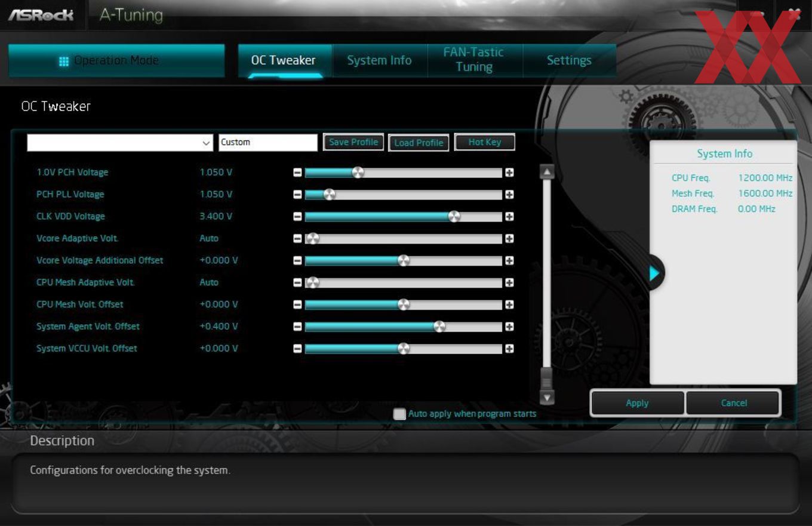812x526 pixels.
Task: Decrease Vcore Voltage Additional Offset minus button
Action: point(297,261)
